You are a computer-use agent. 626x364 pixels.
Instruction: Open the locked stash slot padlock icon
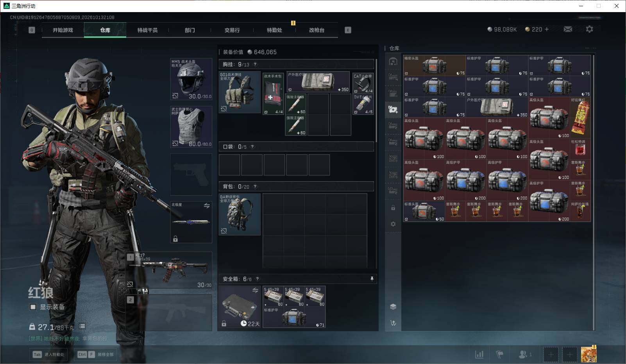coord(393,208)
